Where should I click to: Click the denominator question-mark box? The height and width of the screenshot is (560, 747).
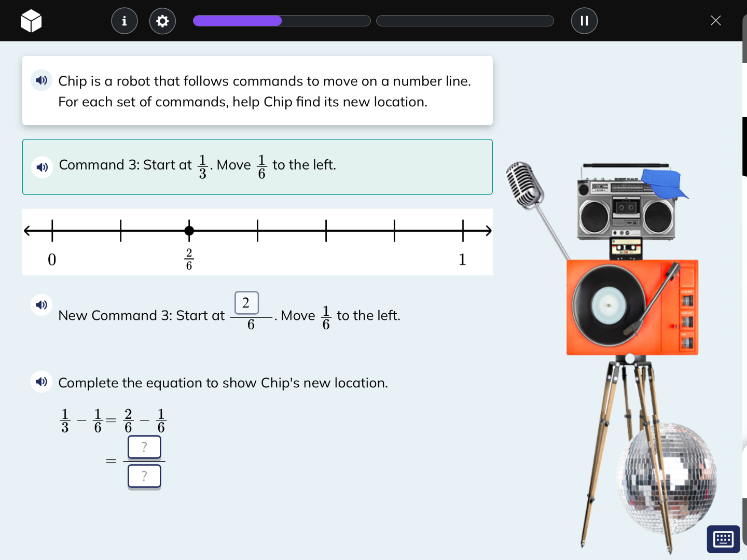(144, 476)
